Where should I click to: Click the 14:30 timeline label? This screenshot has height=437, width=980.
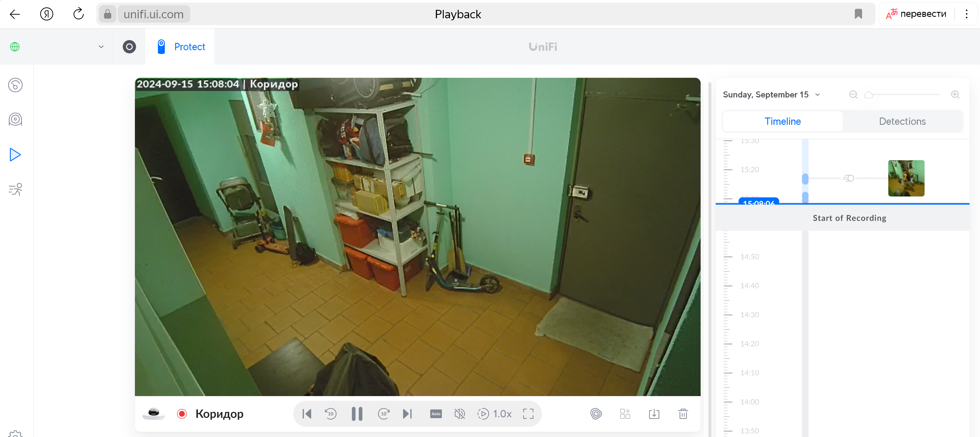pos(749,315)
